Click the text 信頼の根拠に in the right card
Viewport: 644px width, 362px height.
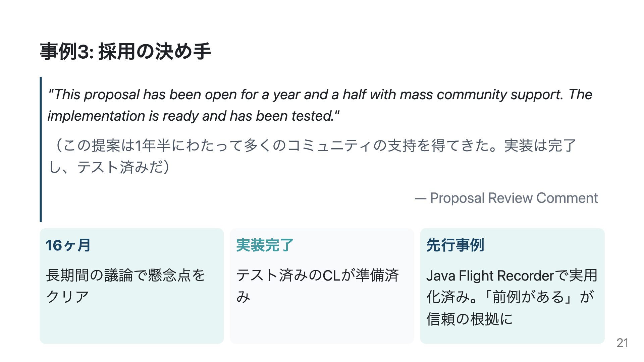[470, 319]
